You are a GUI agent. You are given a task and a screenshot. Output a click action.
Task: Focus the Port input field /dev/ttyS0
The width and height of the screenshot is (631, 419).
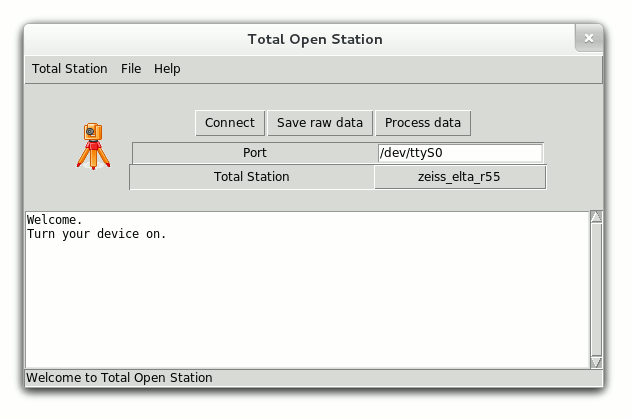[460, 153]
